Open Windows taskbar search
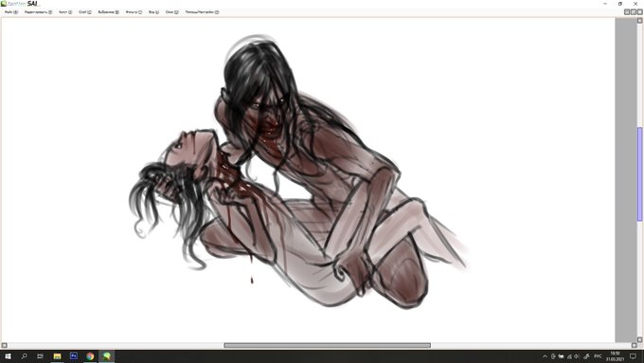Image resolution: width=644 pixels, height=363 pixels. (24, 356)
